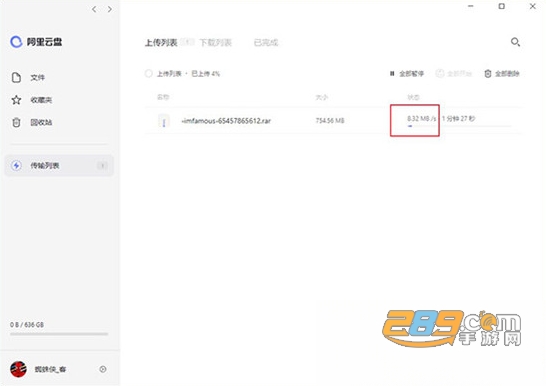This screenshot has width=546, height=386.
Task: Click the trash icon for delete all
Action: tap(488, 73)
